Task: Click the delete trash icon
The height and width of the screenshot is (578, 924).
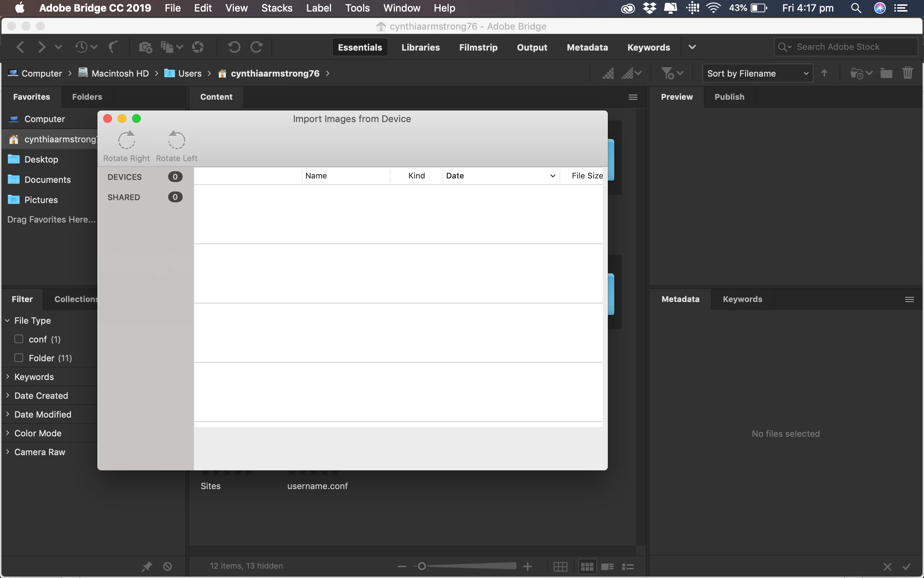Action: (x=908, y=73)
